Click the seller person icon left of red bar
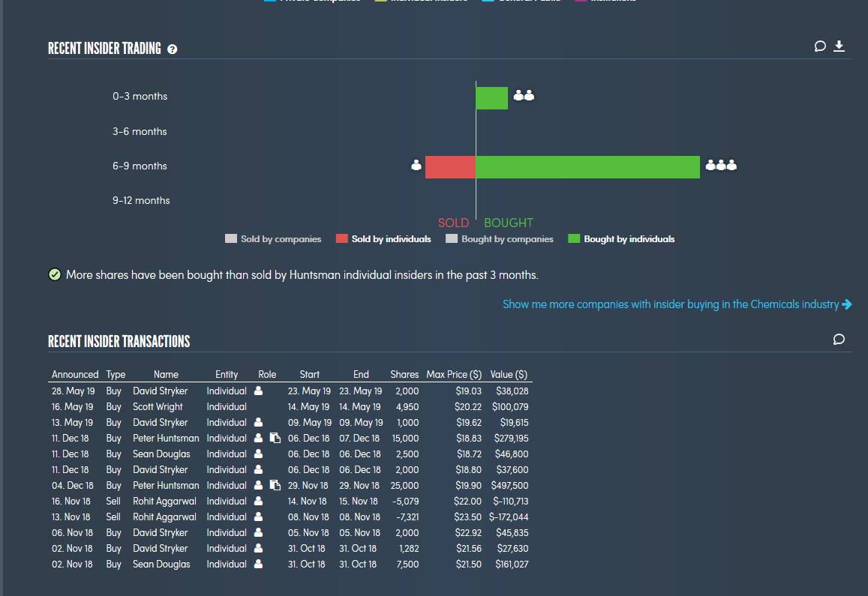Screen dimensions: 868x596 click(x=416, y=166)
